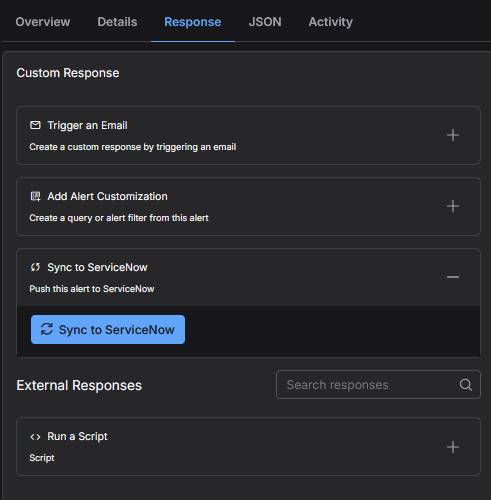Open the JSON tab

[x=265, y=22]
